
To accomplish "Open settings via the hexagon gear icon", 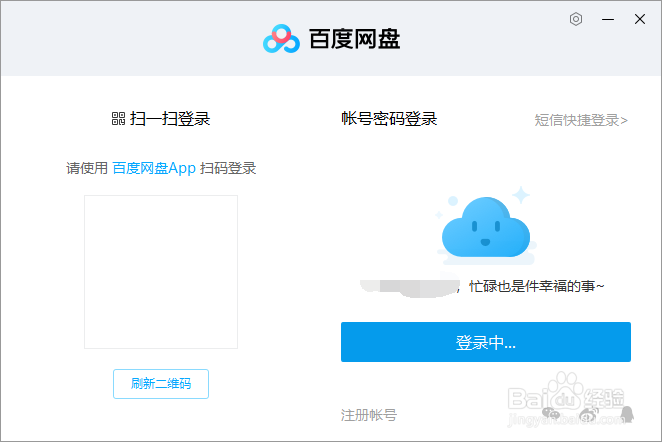I will (x=576, y=19).
